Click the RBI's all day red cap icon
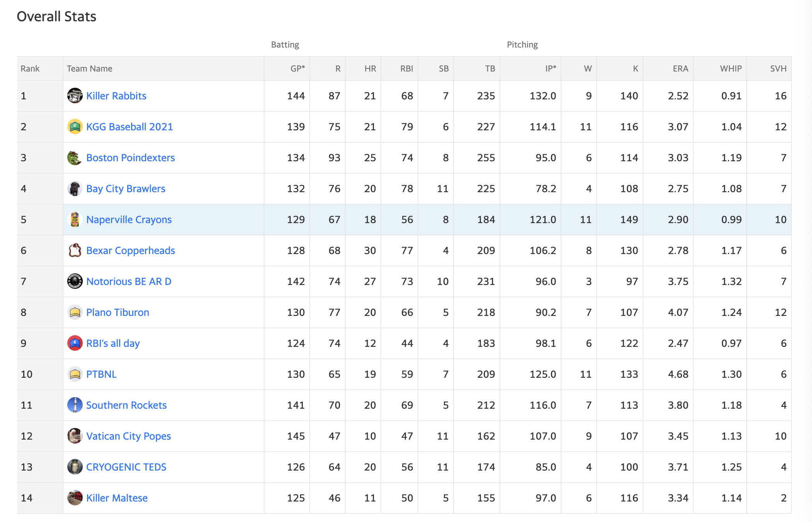 pos(75,343)
